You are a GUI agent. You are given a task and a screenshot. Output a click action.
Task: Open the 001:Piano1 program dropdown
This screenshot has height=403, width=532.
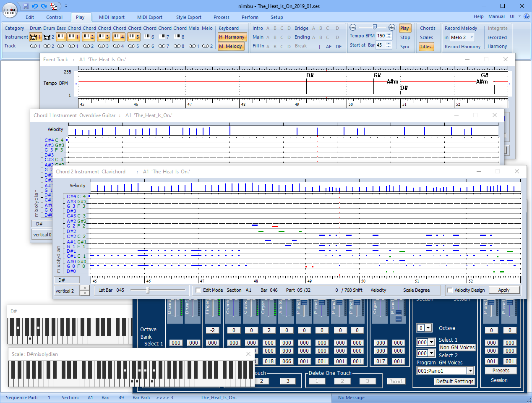[x=470, y=371]
